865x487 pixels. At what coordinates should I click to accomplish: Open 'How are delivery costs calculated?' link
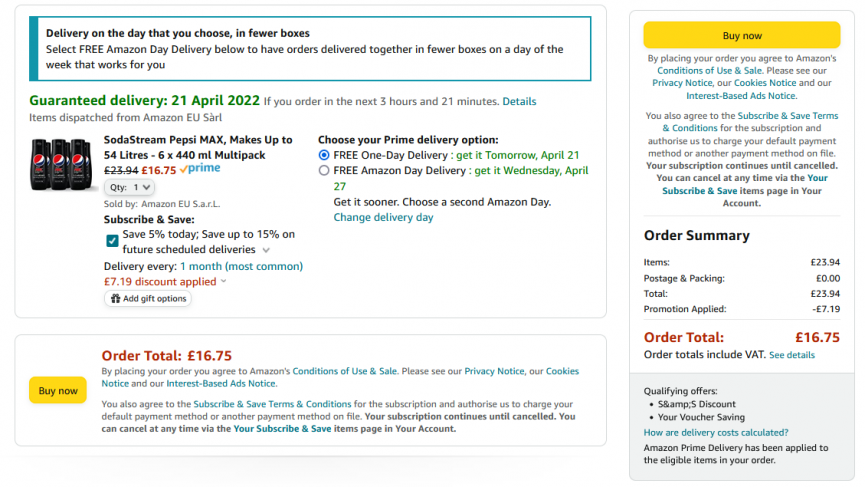(716, 432)
